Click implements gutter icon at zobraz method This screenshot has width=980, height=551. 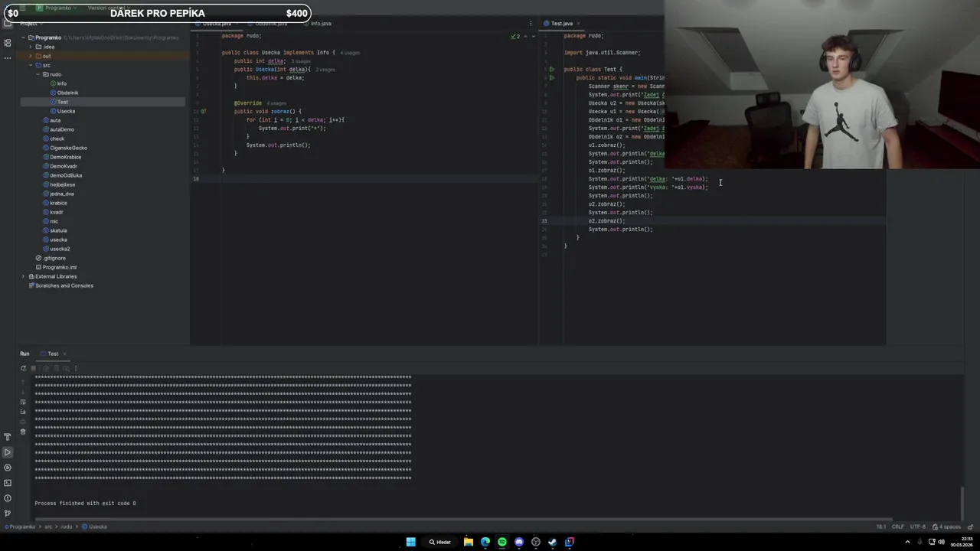[203, 112]
